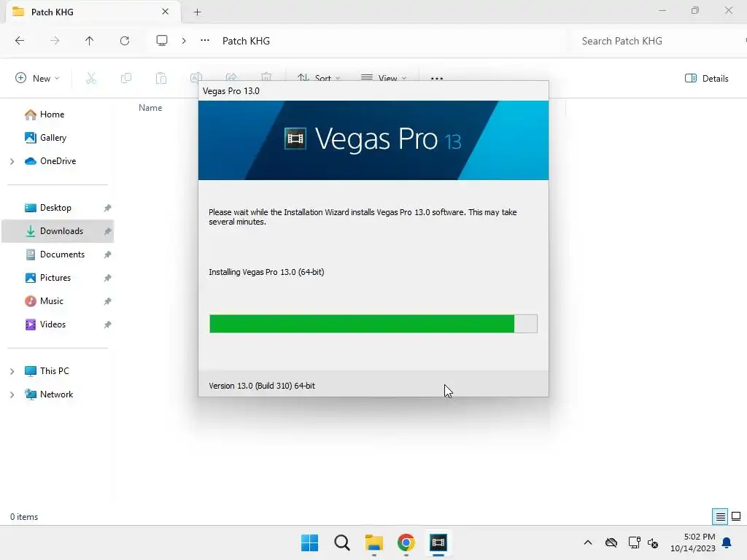Screen dimensions: 747x560
Task: Click the Vegas Pro installer taskbar icon
Action: 438,542
